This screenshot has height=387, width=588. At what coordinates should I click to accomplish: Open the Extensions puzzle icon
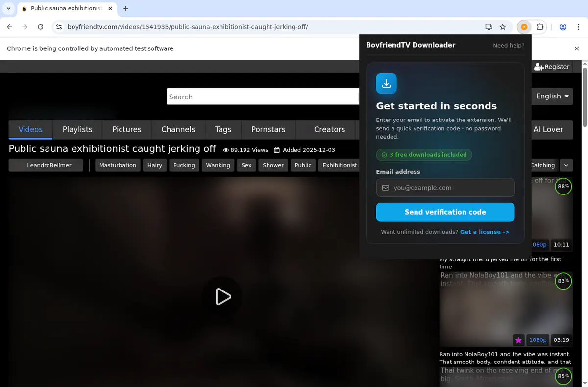pyautogui.click(x=540, y=27)
